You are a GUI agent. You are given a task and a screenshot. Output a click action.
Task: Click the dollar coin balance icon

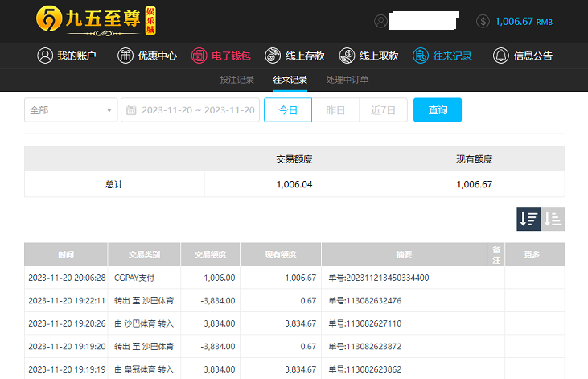[483, 22]
